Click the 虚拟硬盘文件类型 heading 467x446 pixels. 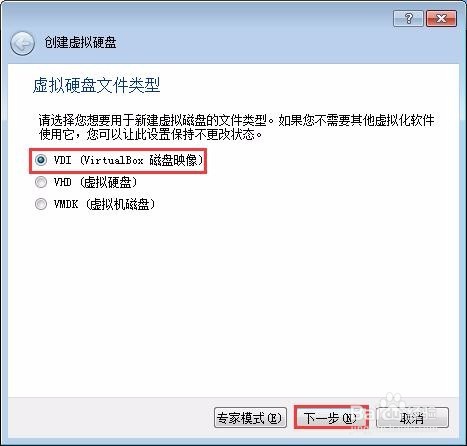click(x=96, y=85)
